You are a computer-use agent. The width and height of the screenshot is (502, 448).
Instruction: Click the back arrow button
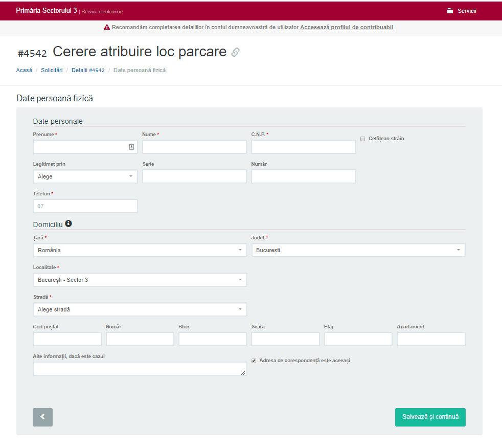coord(42,417)
